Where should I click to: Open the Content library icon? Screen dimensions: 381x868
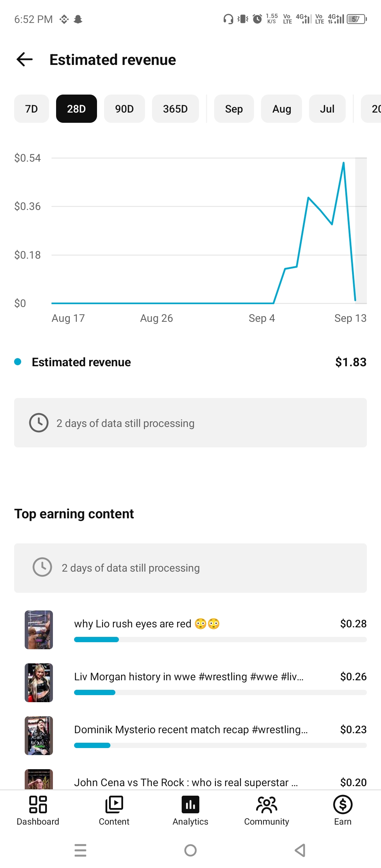pyautogui.click(x=114, y=804)
